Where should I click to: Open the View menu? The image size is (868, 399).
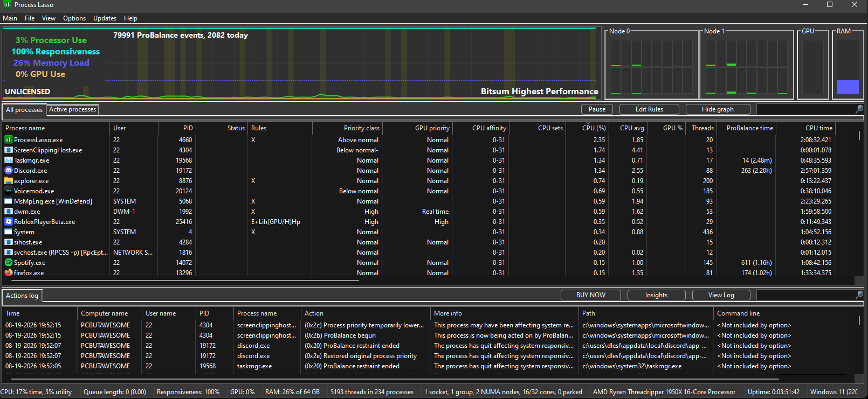click(49, 18)
